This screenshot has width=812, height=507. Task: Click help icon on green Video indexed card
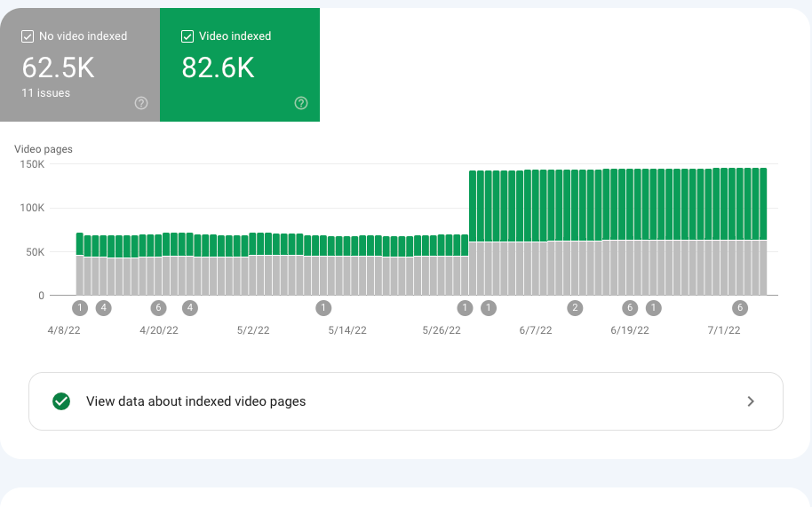click(300, 103)
